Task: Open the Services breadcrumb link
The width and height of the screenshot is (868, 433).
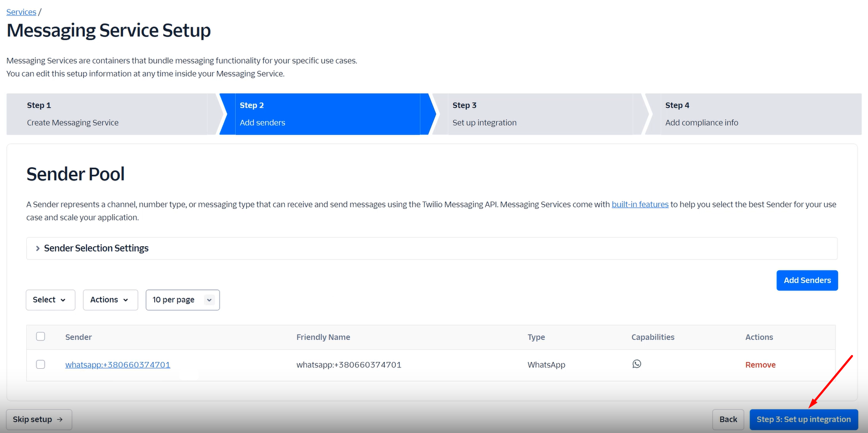Action: pos(21,12)
